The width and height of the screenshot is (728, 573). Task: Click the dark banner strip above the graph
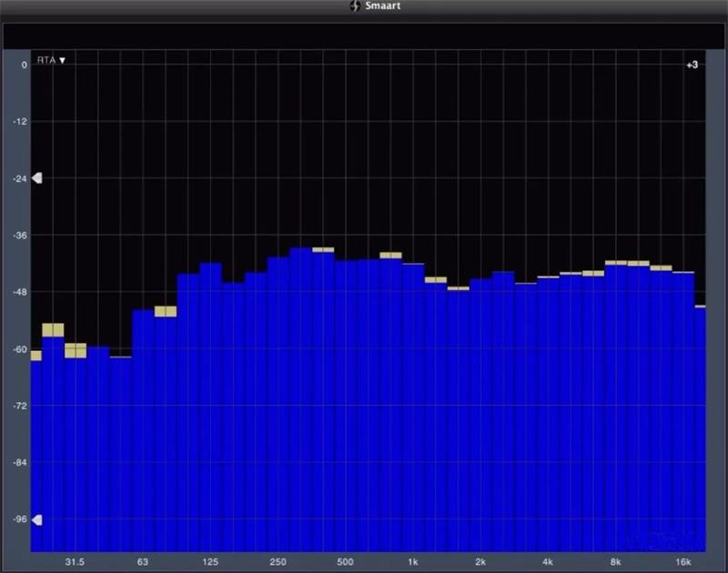pyautogui.click(x=364, y=36)
